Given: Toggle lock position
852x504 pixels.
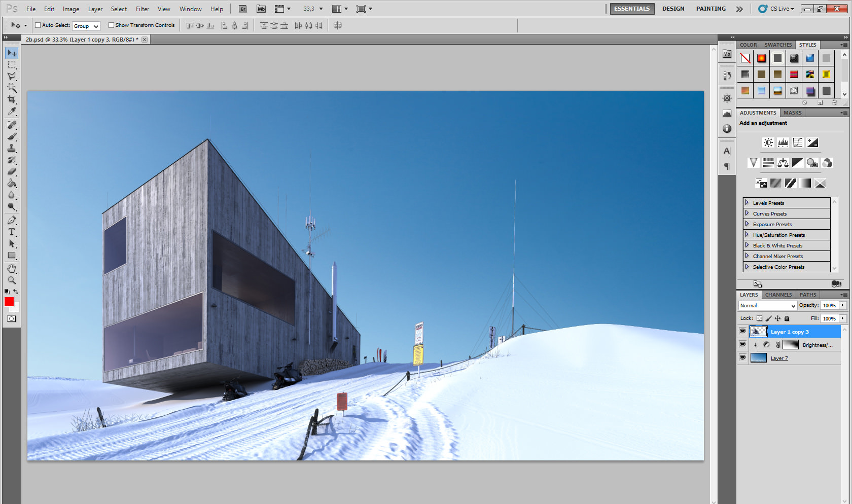Looking at the screenshot, I should click(778, 318).
